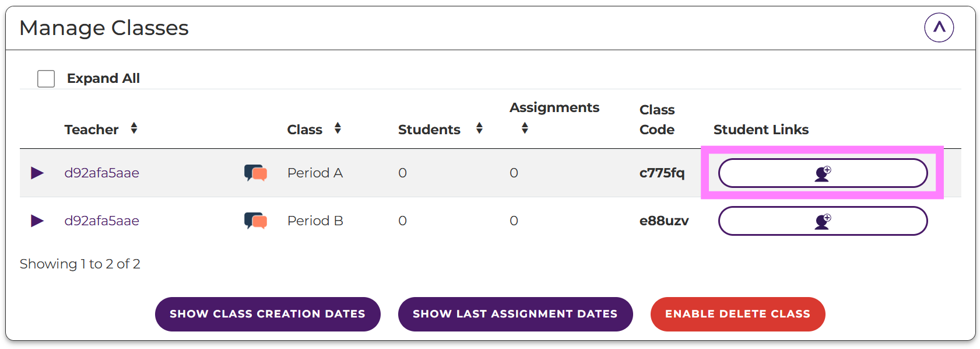Viewport: 980px width, 349px height.
Task: Click Show Last Assignment Dates button
Action: (x=515, y=314)
